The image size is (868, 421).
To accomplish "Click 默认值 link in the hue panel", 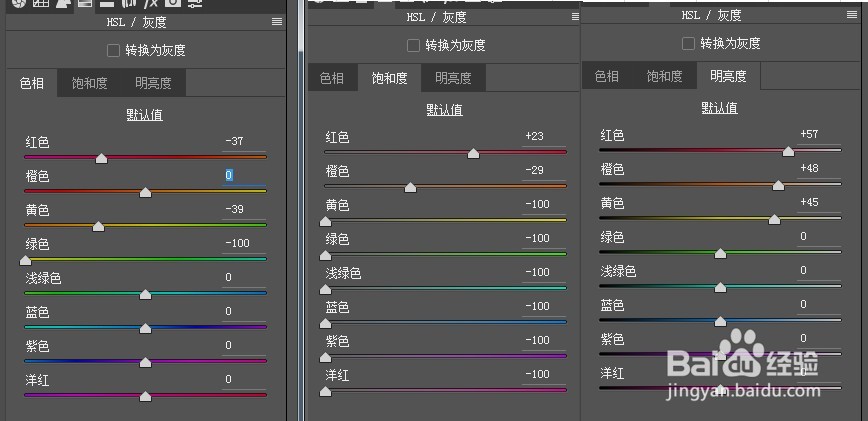I will tap(144, 115).
